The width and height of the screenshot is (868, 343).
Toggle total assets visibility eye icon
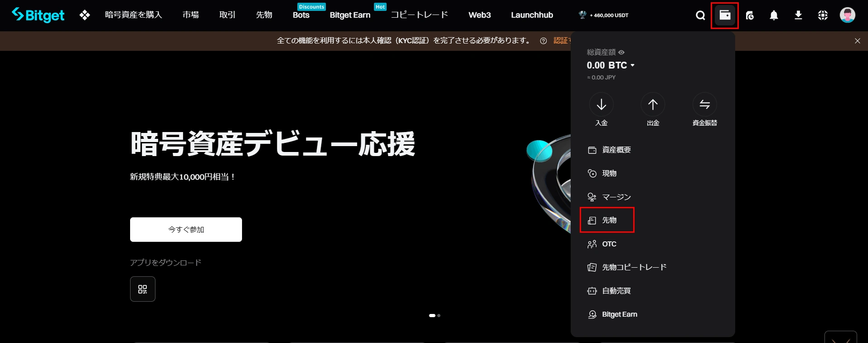pos(621,52)
